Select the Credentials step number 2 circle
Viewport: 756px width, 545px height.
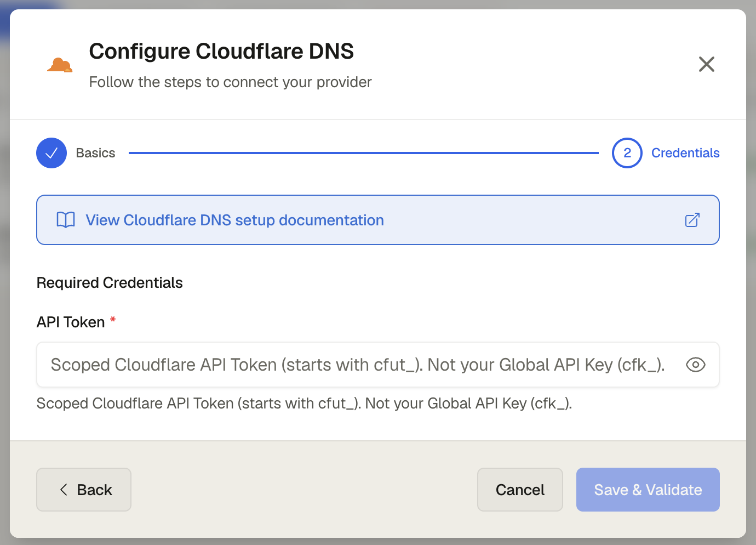coord(627,153)
